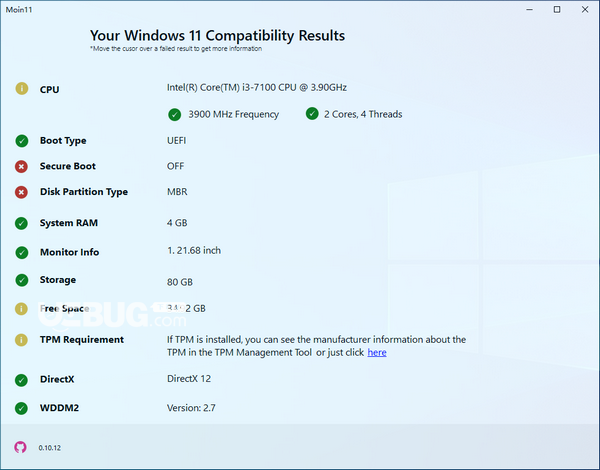Click the green check icon for WDDM2
The height and width of the screenshot is (470, 600).
pos(21,408)
